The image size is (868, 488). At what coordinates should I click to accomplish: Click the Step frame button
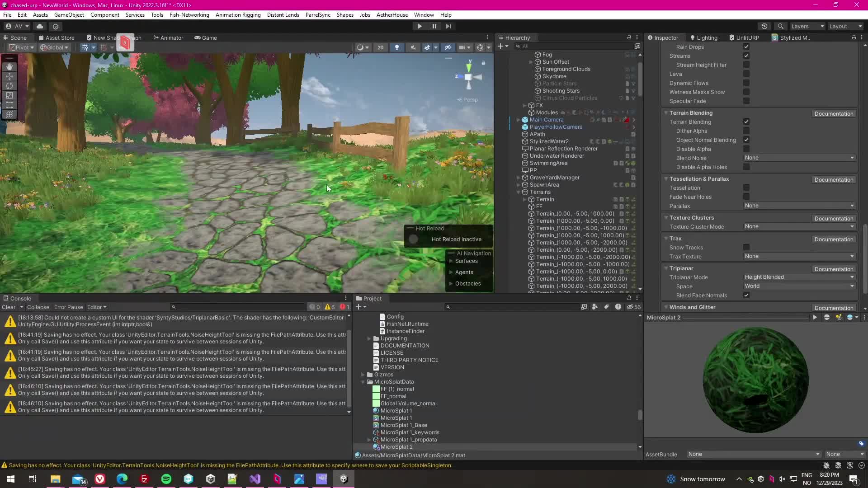448,26
